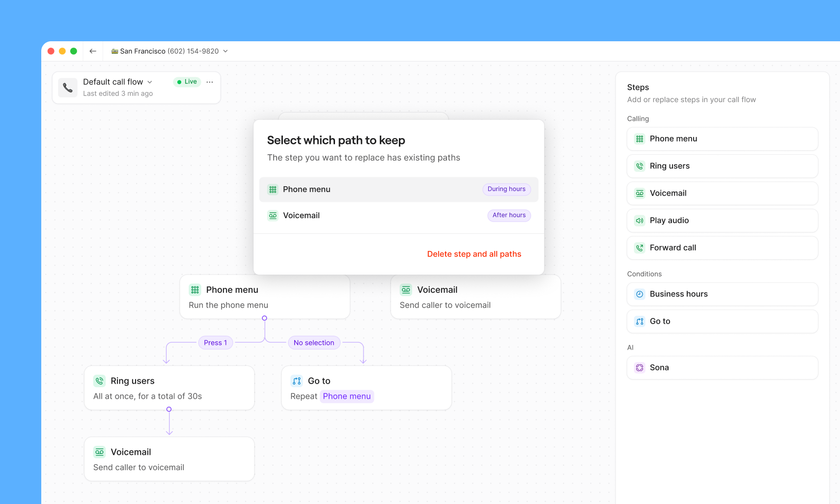
Task: Click the Sona AI icon
Action: point(640,367)
